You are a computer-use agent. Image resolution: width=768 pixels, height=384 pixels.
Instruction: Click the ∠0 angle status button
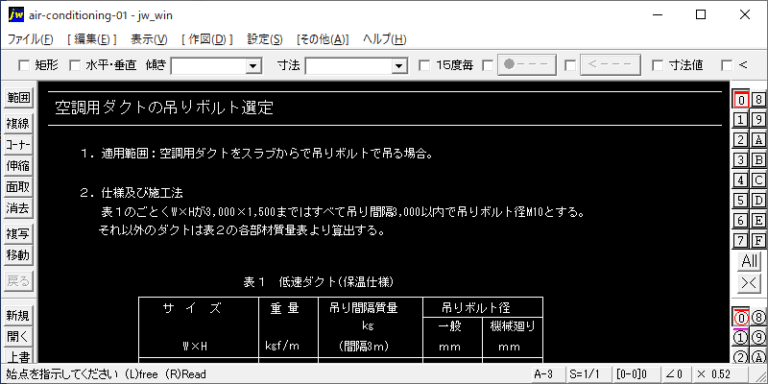pyautogui.click(x=676, y=374)
